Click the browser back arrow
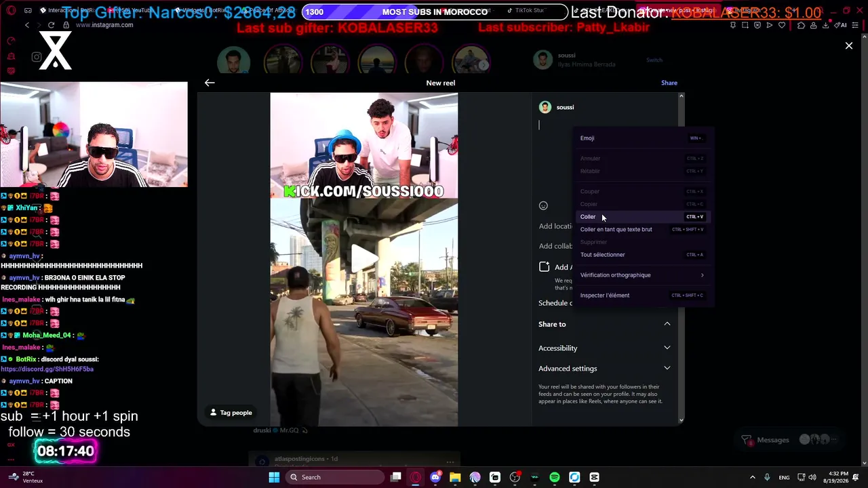This screenshot has height=488, width=868. point(27,25)
